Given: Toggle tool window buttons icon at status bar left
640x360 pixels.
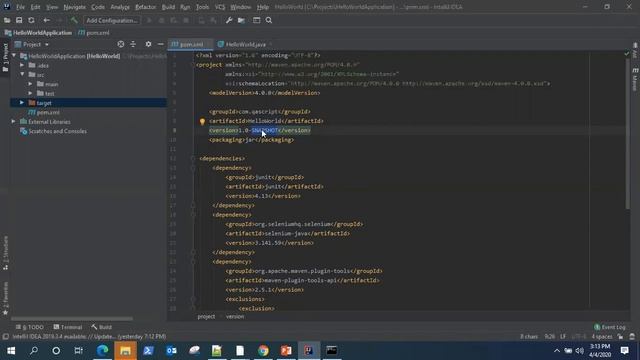Looking at the screenshot, I should coord(5,337).
